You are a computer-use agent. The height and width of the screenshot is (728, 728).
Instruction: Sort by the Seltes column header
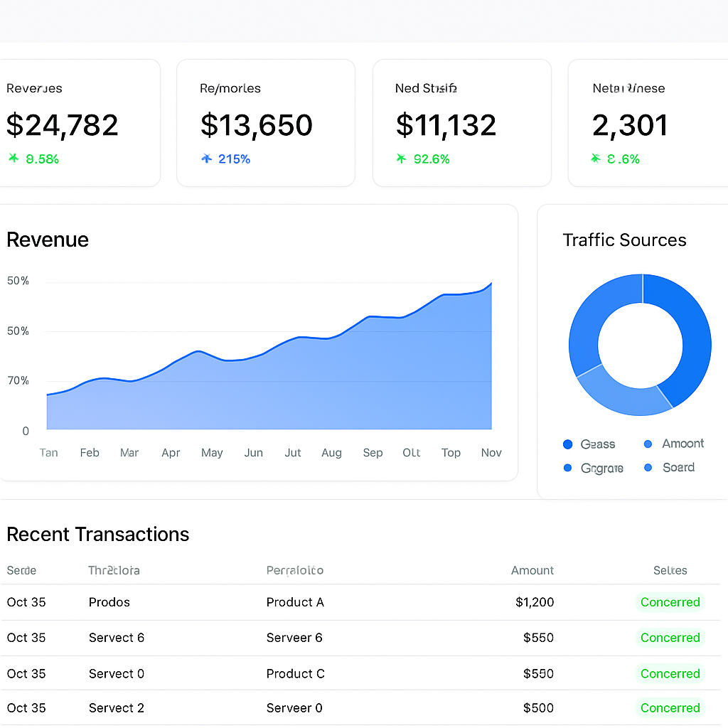[x=670, y=570]
